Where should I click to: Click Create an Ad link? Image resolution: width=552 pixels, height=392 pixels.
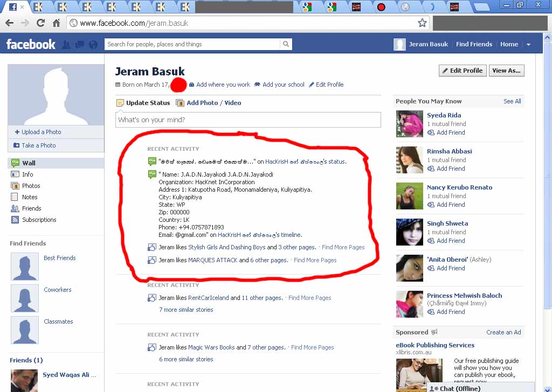tap(503, 332)
